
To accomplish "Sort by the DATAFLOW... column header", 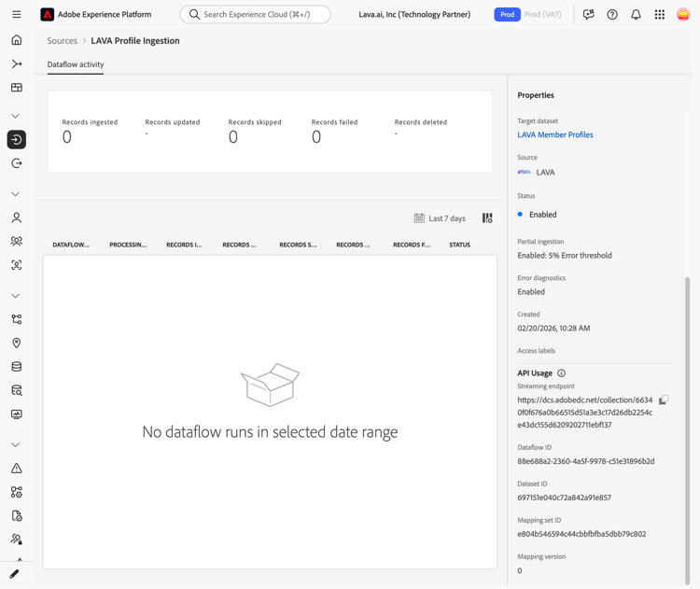I will coord(71,245).
